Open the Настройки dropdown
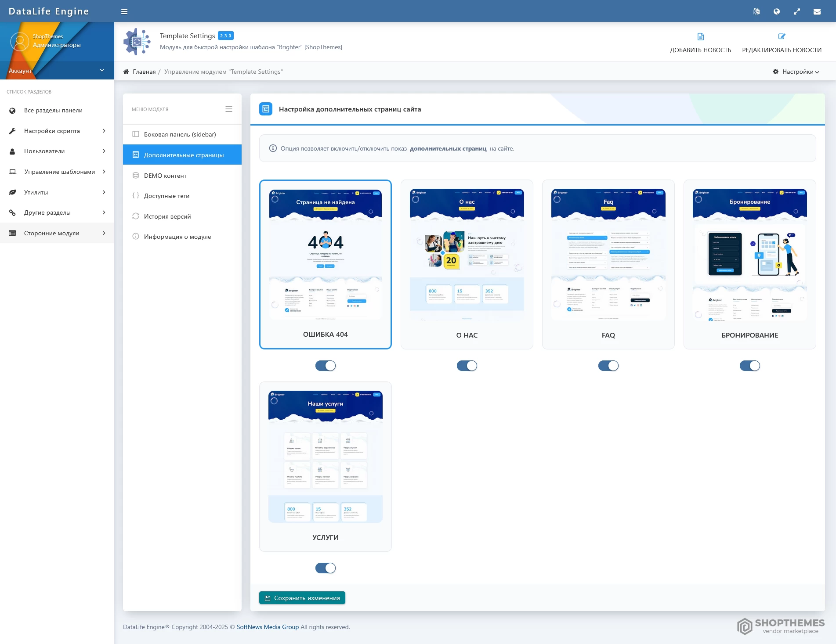836x644 pixels. (x=796, y=72)
